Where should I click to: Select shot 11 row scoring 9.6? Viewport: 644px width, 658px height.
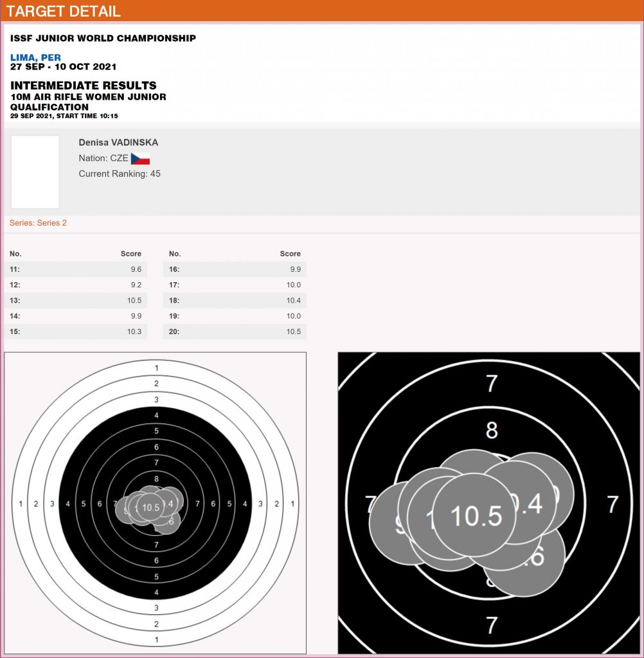76,269
